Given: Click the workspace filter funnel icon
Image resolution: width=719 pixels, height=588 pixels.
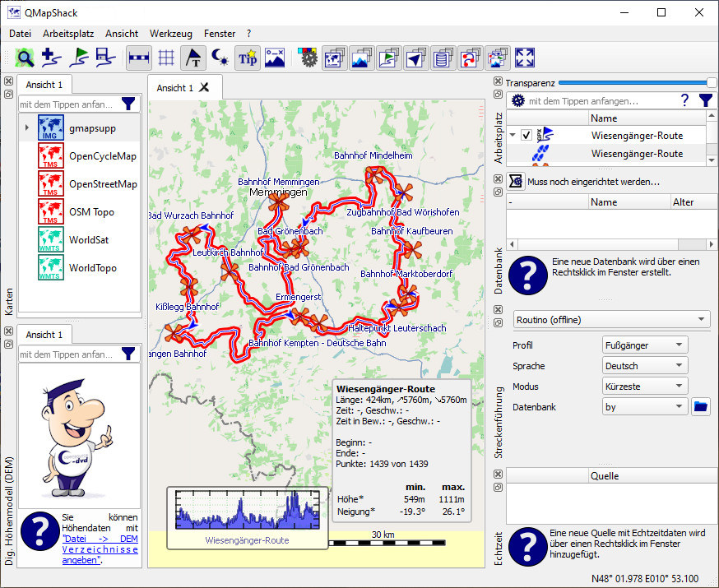Looking at the screenshot, I should 706,100.
